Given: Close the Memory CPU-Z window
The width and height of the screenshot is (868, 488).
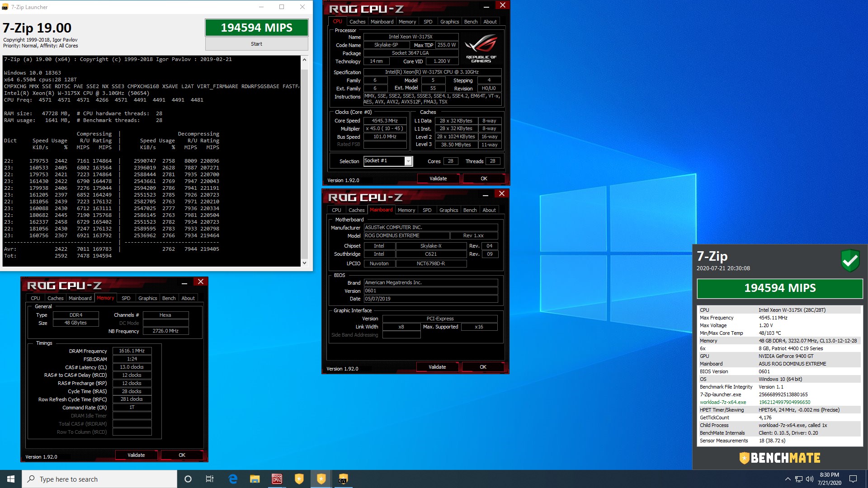Looking at the screenshot, I should tap(201, 282).
